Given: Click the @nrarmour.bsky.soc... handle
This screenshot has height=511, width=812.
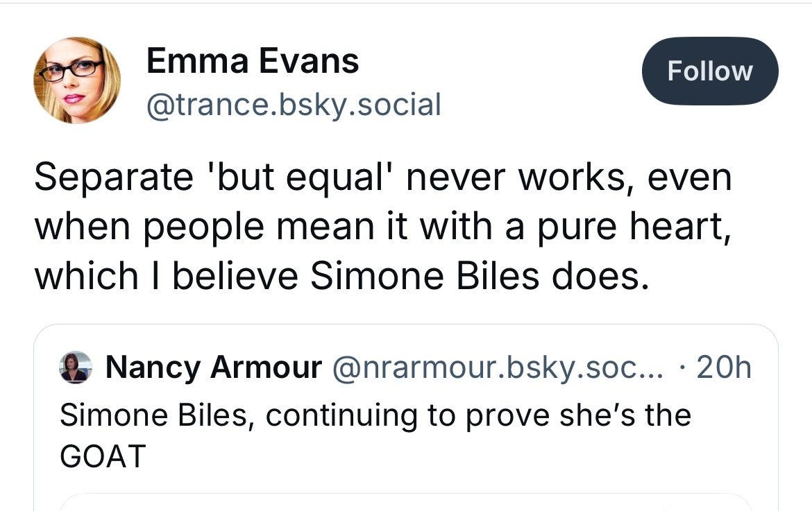Looking at the screenshot, I should [497, 367].
